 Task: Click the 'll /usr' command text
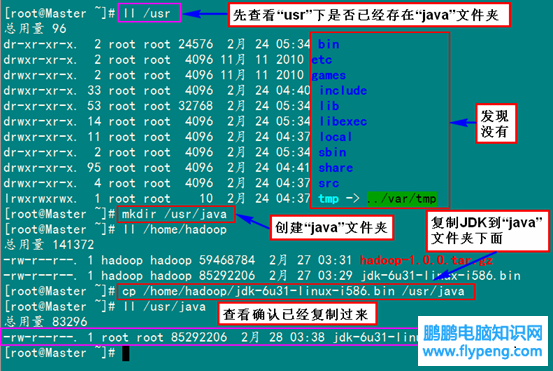tap(147, 13)
